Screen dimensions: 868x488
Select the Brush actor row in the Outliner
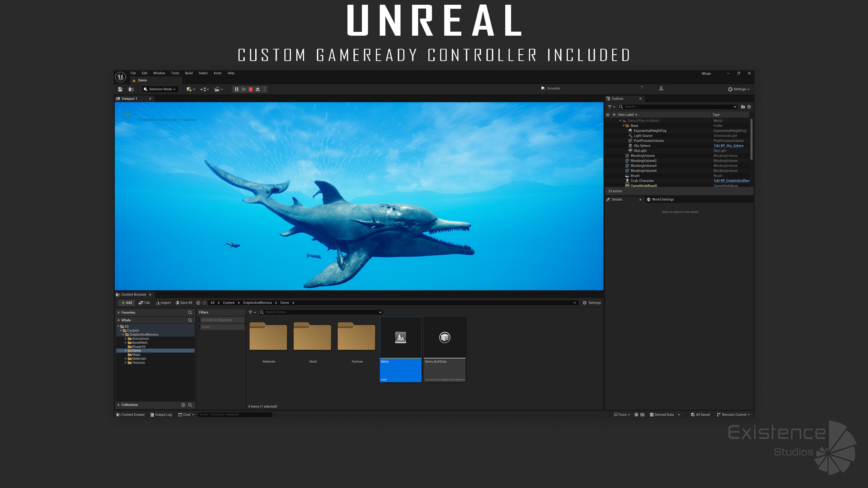pos(677,176)
